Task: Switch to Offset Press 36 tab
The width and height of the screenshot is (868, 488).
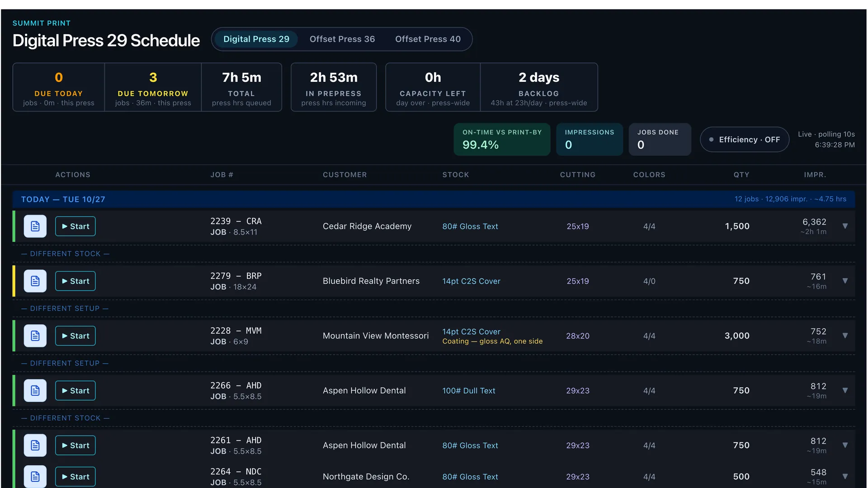Action: coord(342,39)
